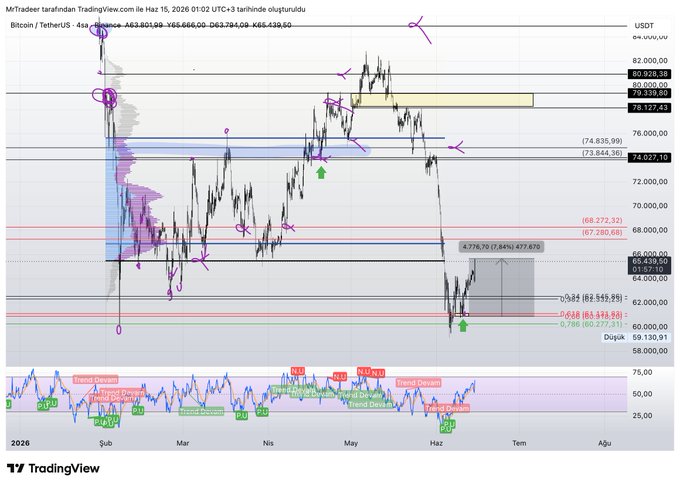Click the Nis month on the time axis

click(268, 443)
